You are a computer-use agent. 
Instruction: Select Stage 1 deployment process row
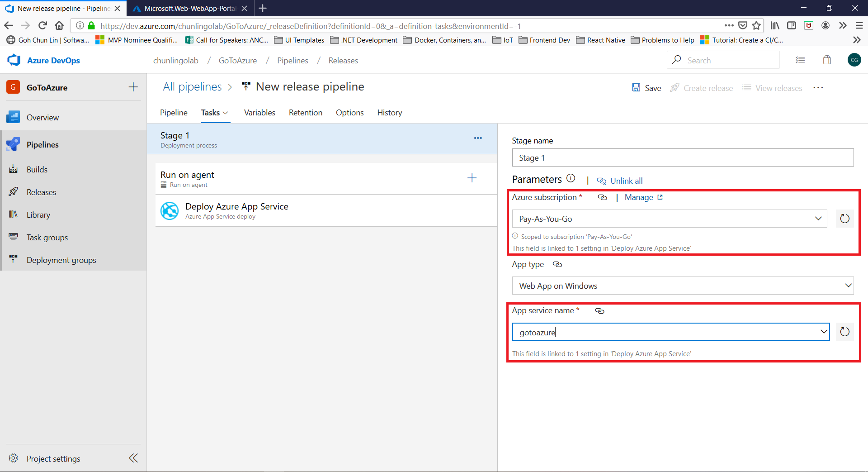(x=322, y=139)
